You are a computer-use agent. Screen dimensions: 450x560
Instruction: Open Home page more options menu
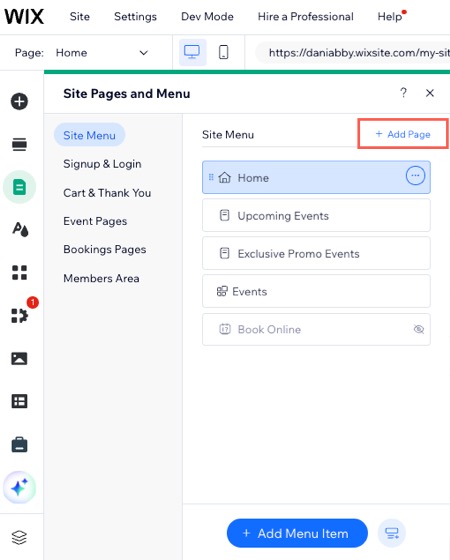(x=415, y=176)
